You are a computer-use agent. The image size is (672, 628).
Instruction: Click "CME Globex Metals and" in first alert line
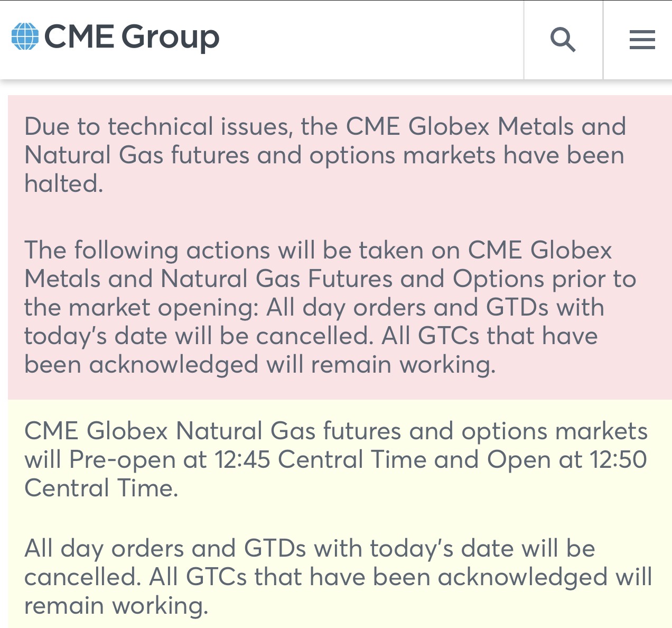tap(486, 127)
